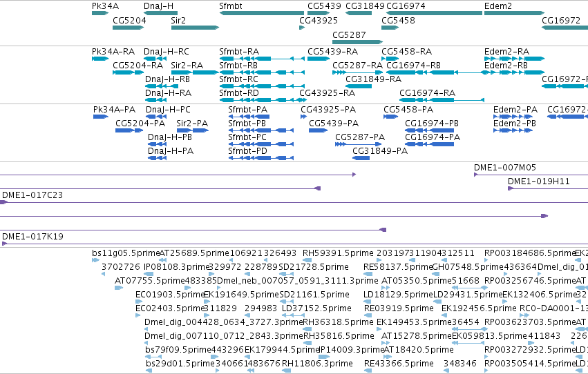
Task: Select the Edem2 gene feature
Action: point(515,13)
